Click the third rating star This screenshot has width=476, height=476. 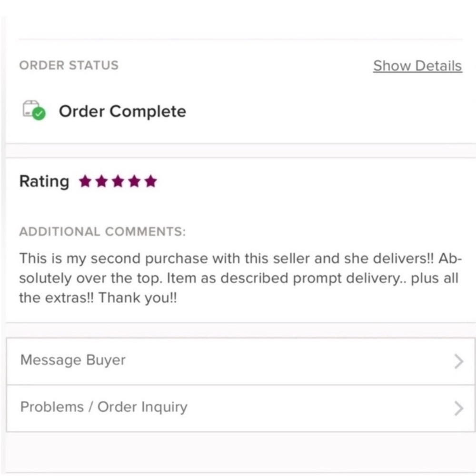[118, 181]
